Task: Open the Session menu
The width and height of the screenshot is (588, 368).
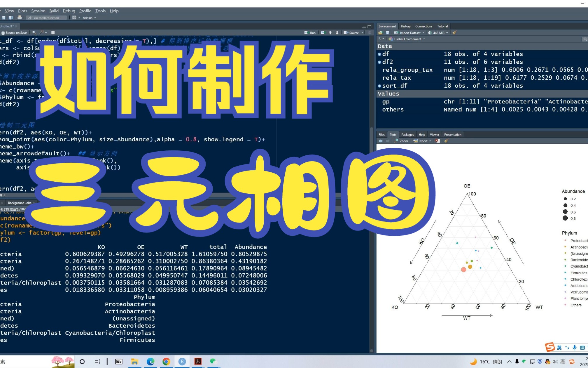Action: pyautogui.click(x=38, y=11)
